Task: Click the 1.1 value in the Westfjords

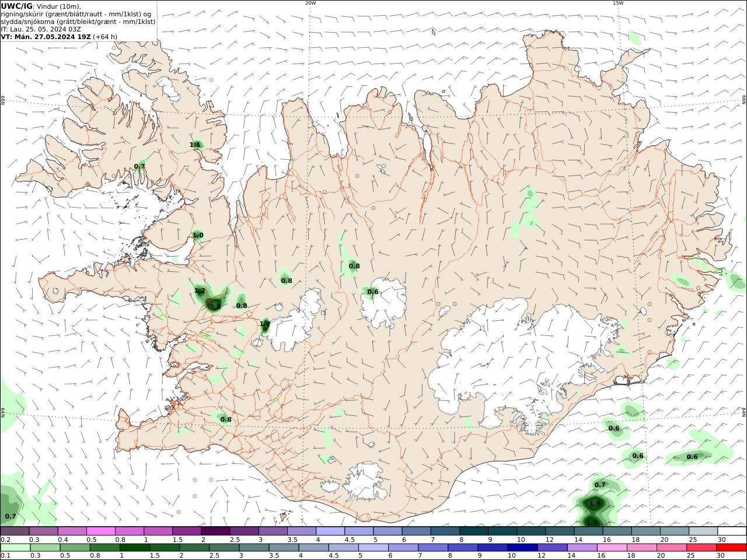Action: tap(196, 145)
